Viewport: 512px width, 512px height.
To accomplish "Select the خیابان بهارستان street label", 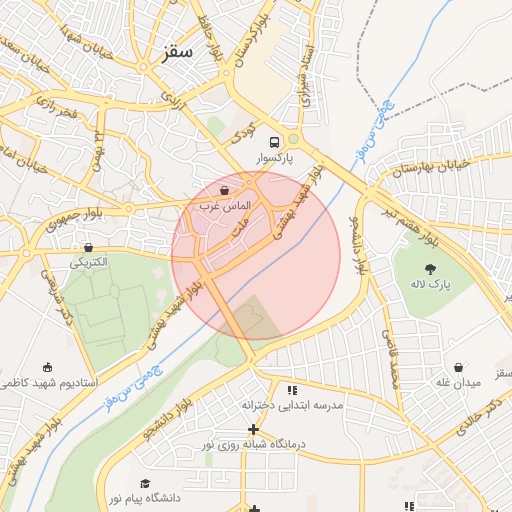I will click(x=431, y=168).
